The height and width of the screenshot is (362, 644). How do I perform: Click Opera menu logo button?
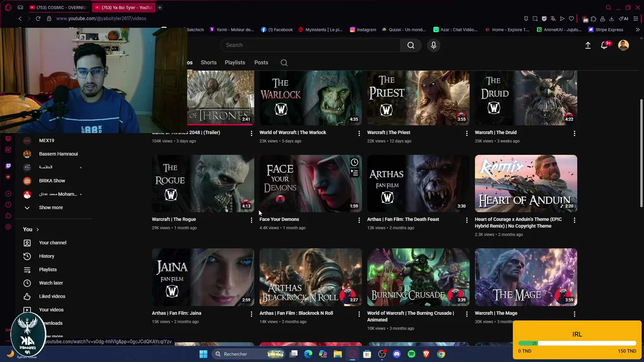8,8
